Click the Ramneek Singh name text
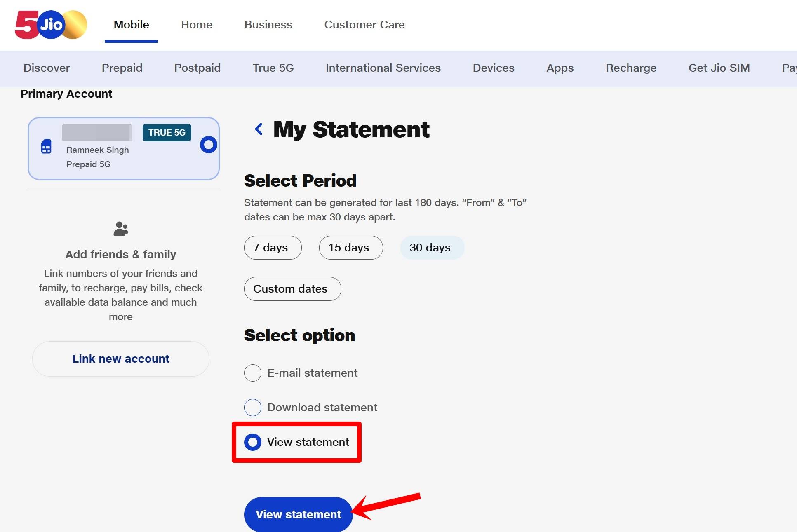The height and width of the screenshot is (532, 797). [x=98, y=150]
